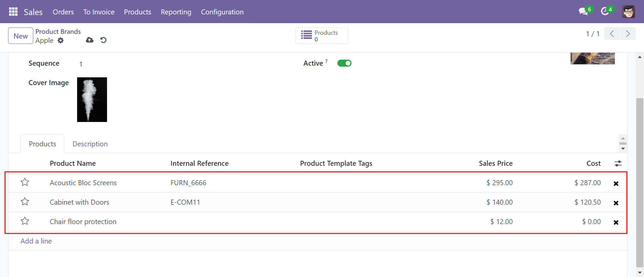Click the main vertical scrollbar thumb
Viewport: 644px width, 277px height.
click(x=640, y=183)
